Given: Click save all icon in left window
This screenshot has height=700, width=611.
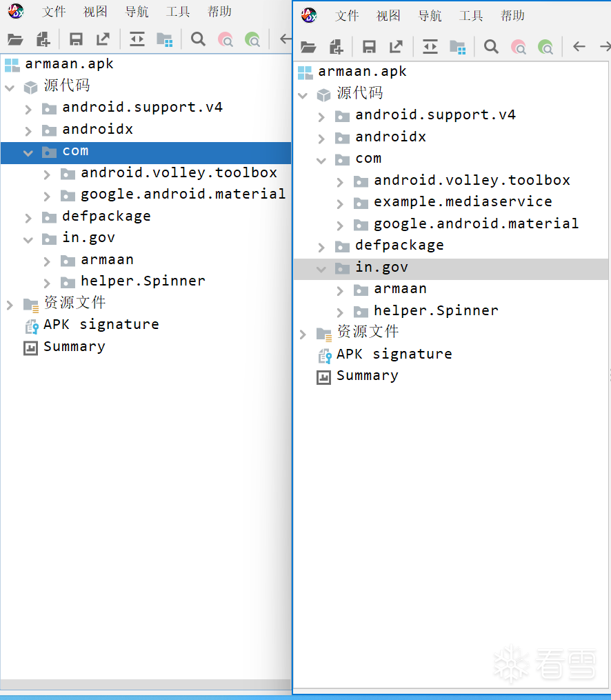Looking at the screenshot, I should [76, 39].
